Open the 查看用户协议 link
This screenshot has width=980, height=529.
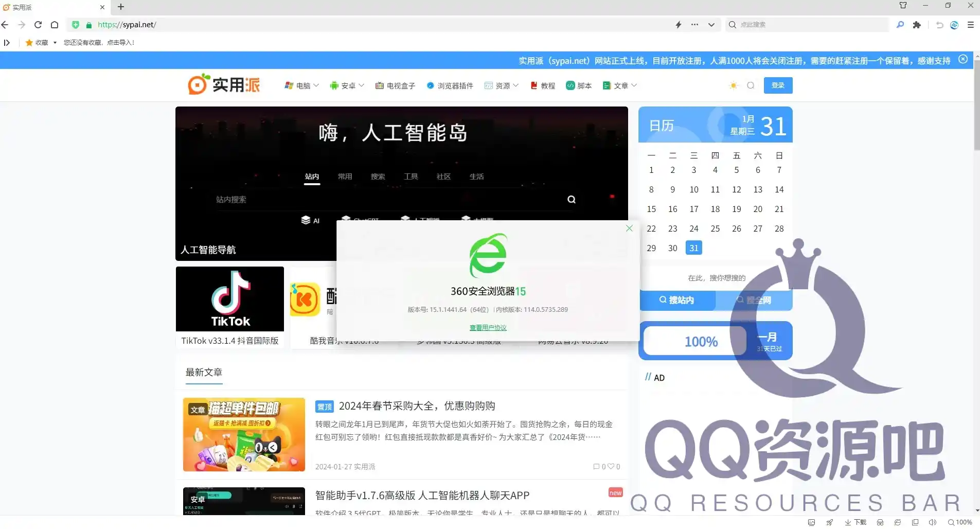[x=488, y=328]
